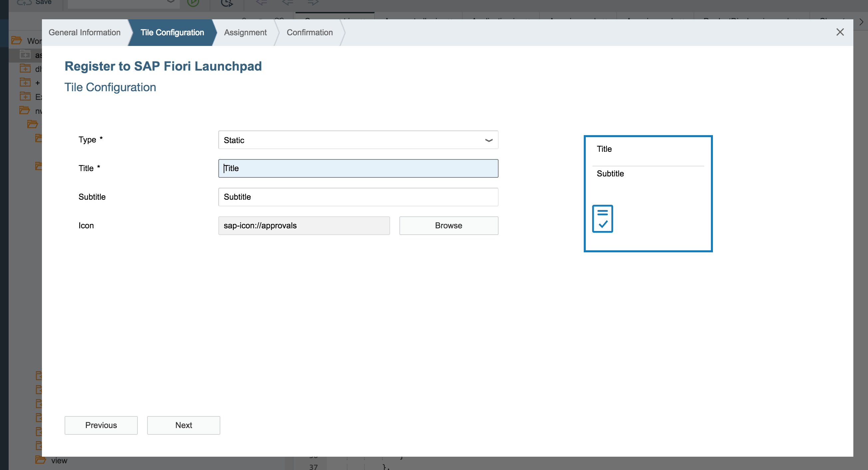Click the Subtitle input field
The width and height of the screenshot is (868, 470).
coord(358,197)
